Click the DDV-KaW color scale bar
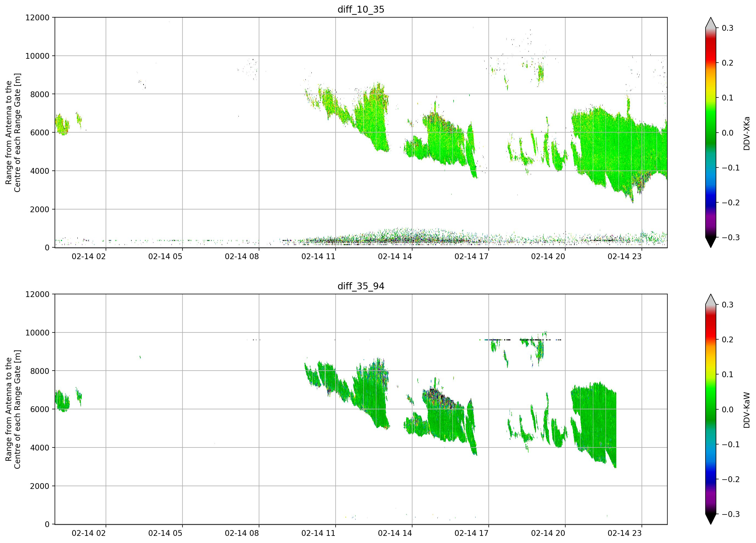The height and width of the screenshot is (543, 756). coord(711,409)
